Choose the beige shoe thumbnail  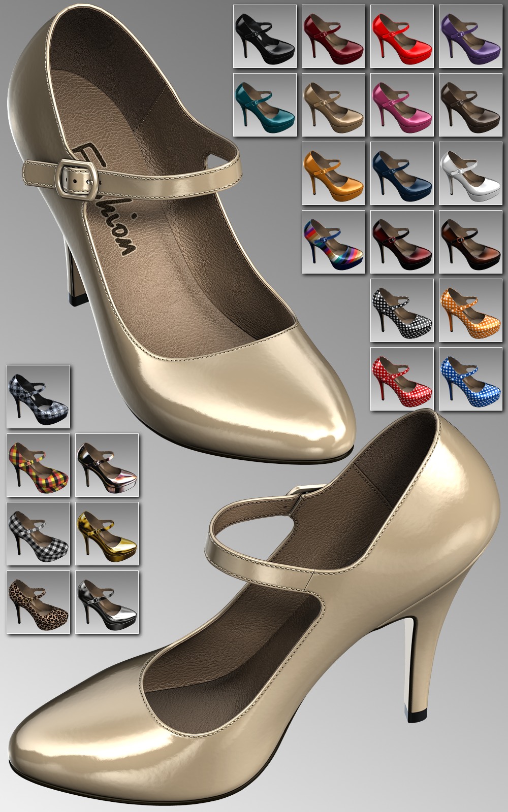(334, 105)
